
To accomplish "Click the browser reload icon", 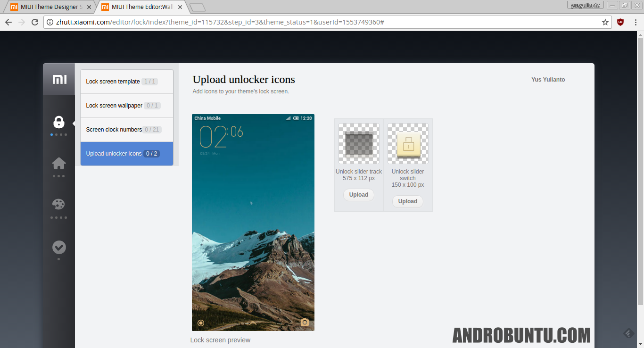I will coord(34,22).
